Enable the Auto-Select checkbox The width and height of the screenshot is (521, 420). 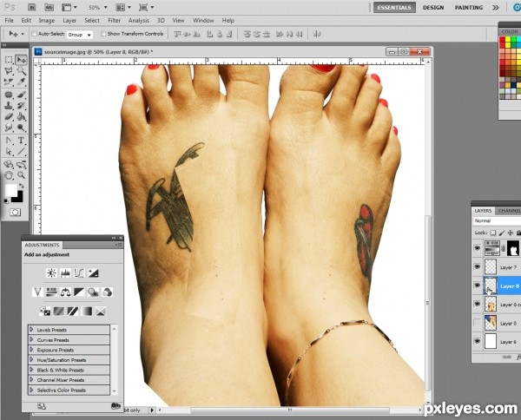click(x=34, y=34)
